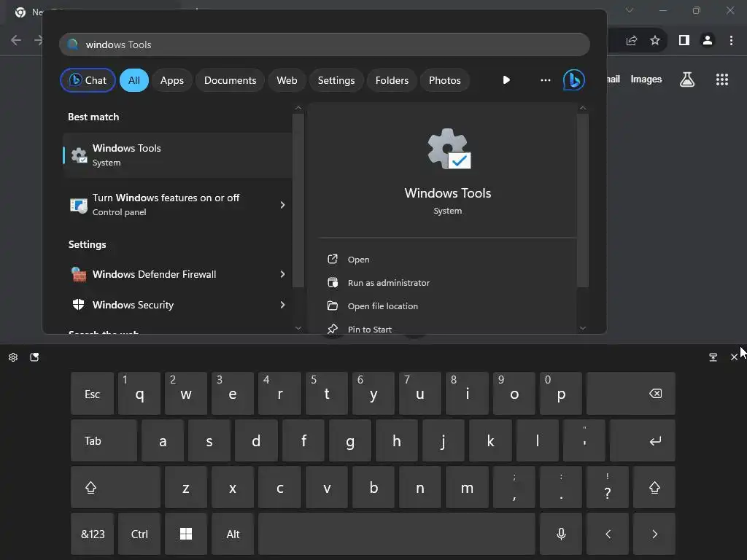
Task: Open Chrome three-dot menu
Action: 731,41
